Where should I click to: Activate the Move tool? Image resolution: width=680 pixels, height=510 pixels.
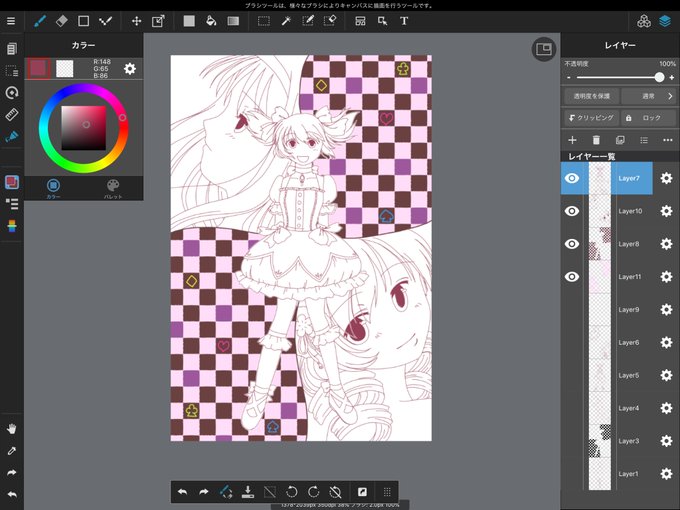coord(137,21)
